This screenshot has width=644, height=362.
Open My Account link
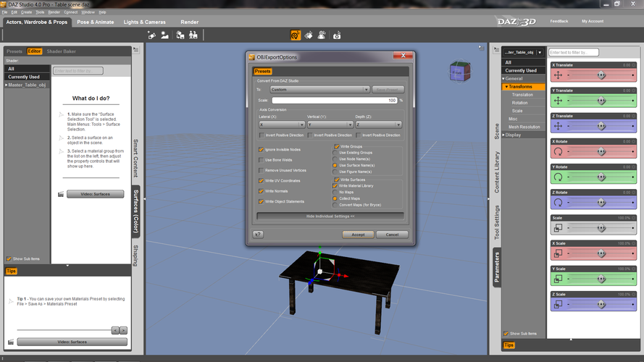tap(593, 21)
